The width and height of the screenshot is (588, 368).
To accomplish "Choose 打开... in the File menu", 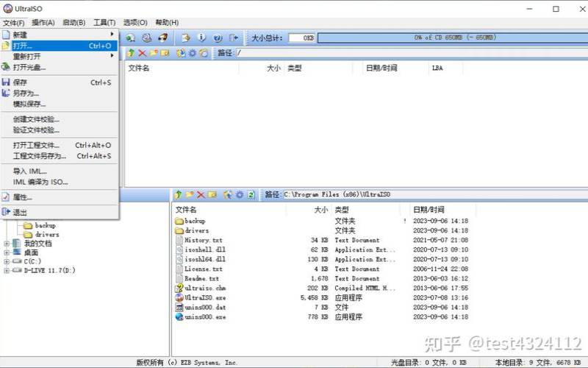I will [x=60, y=46].
